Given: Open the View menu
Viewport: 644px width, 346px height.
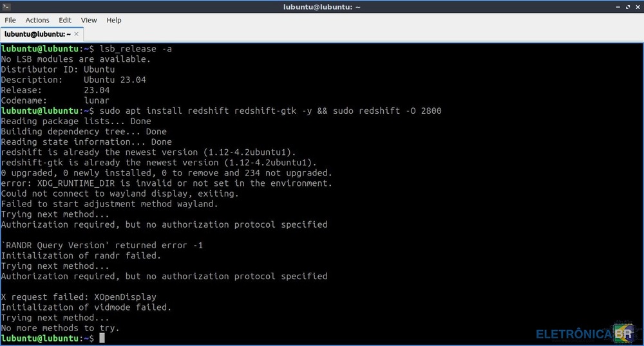Looking at the screenshot, I should point(89,20).
